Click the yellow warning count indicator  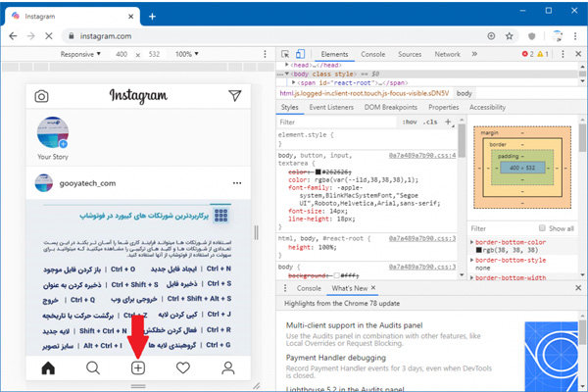tap(543, 54)
